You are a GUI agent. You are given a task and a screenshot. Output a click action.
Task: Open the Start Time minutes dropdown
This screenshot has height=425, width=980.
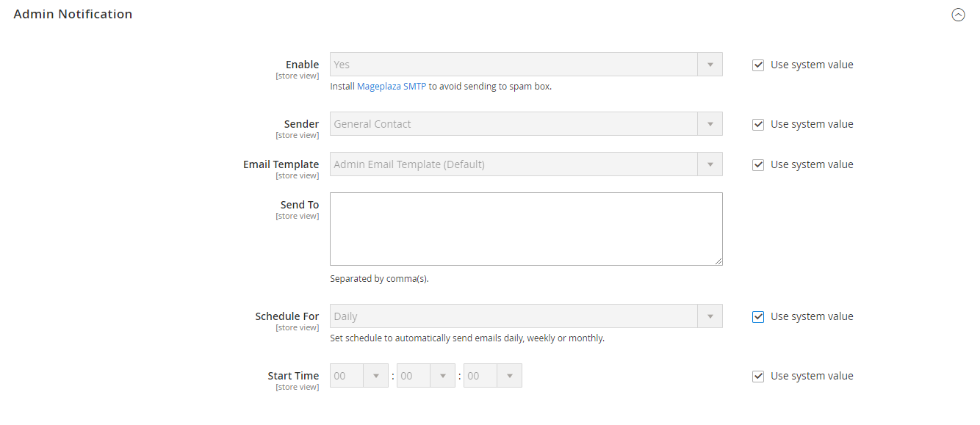426,376
